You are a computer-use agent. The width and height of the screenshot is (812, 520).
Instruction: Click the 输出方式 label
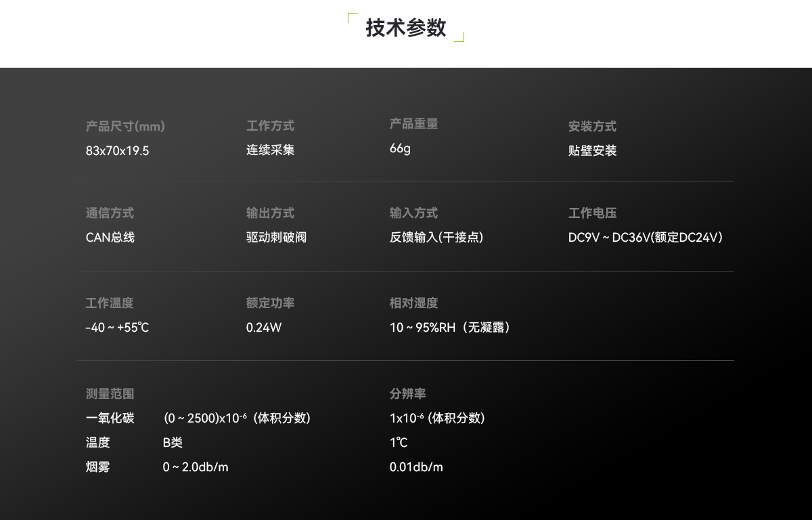(x=270, y=213)
